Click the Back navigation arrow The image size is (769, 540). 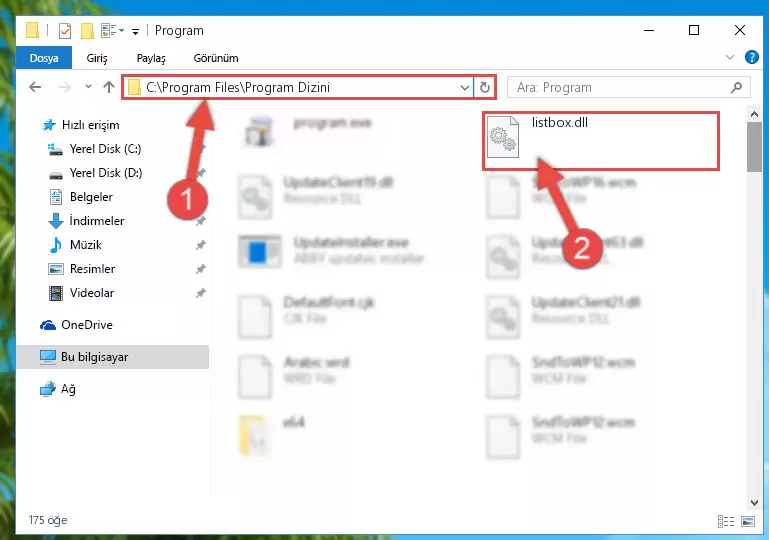click(35, 87)
